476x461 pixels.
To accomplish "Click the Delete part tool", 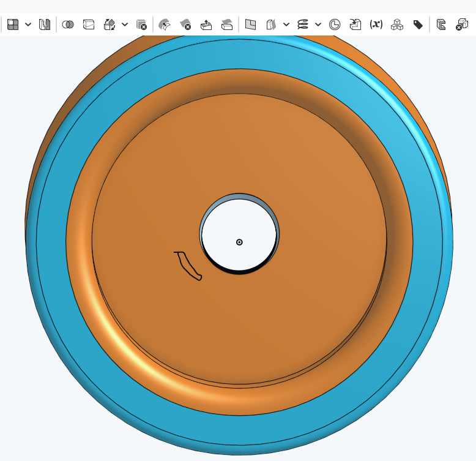I will tap(141, 24).
